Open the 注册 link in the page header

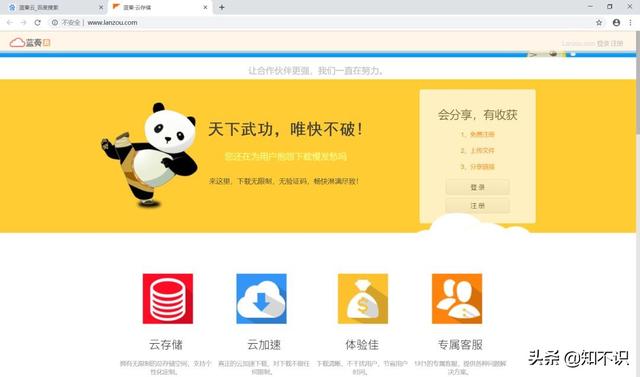click(x=617, y=43)
